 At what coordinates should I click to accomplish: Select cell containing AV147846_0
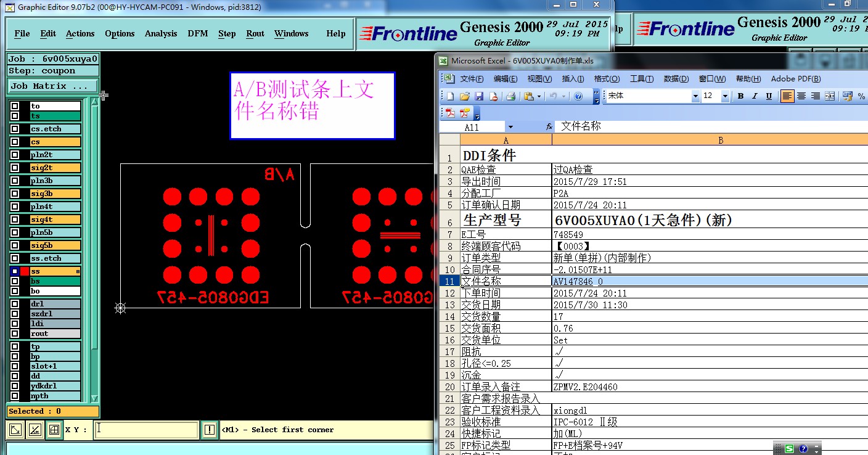pyautogui.click(x=710, y=281)
